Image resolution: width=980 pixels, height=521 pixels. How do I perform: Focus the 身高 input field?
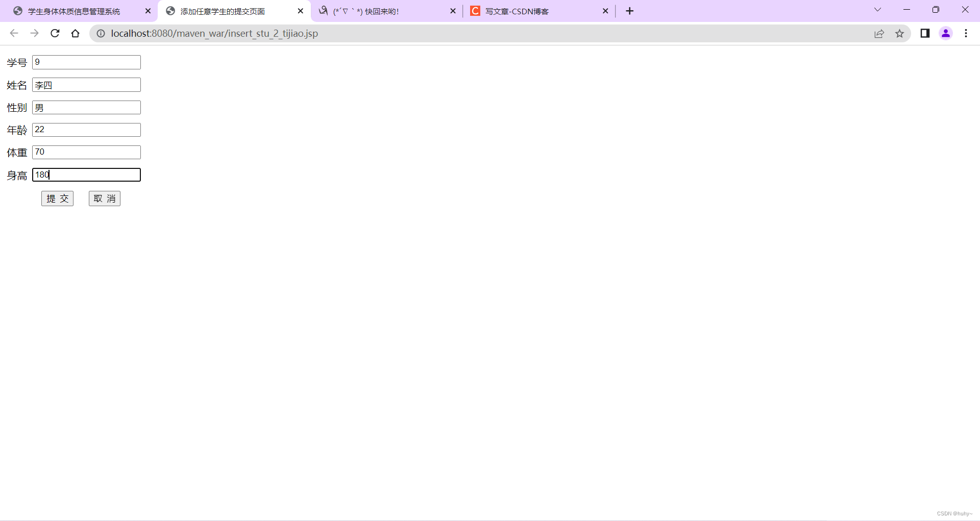[86, 175]
